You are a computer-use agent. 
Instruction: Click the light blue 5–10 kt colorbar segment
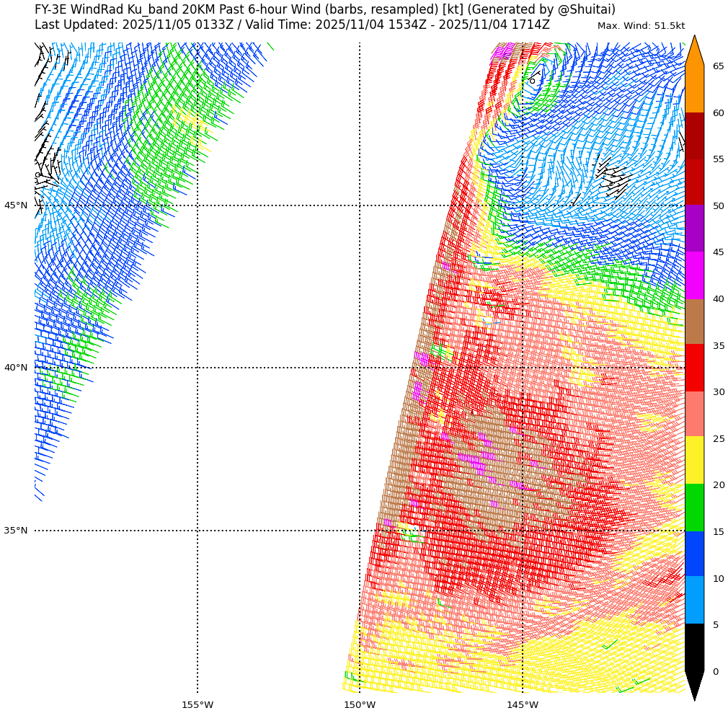[x=694, y=601]
